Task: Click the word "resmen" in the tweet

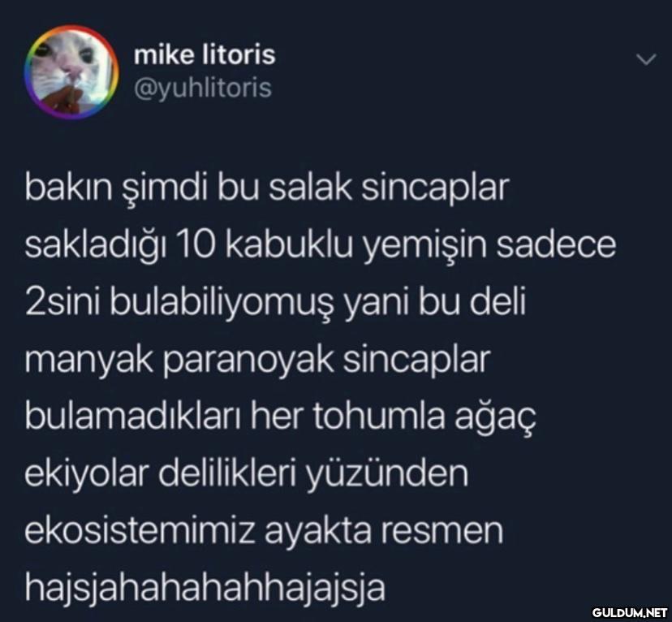Action: pos(442,532)
